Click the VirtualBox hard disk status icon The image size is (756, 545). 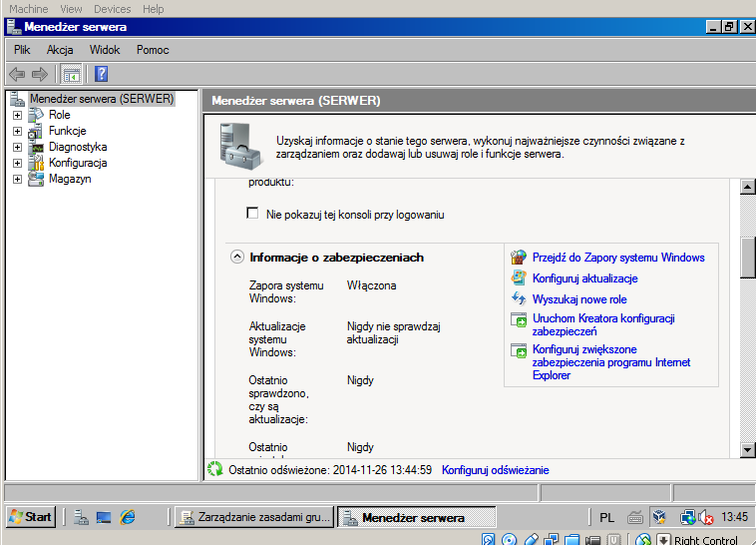coord(488,539)
